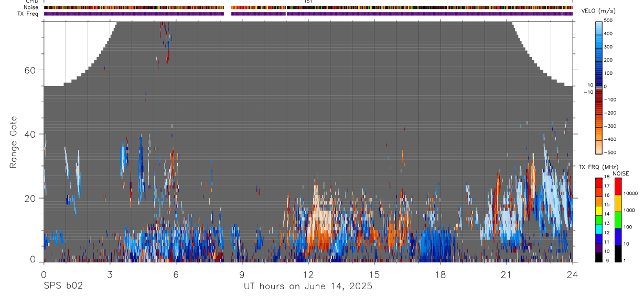Click the TX frequency color scale bar

click(x=599, y=219)
